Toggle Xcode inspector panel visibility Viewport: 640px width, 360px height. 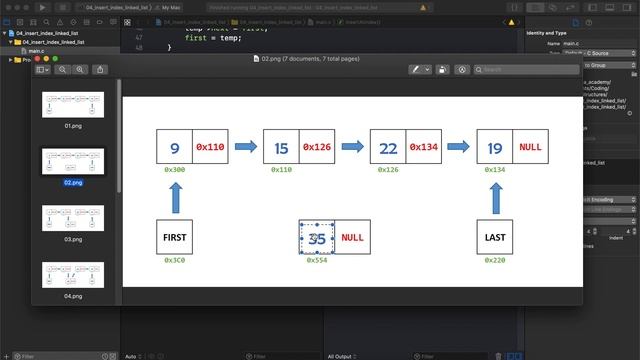click(627, 7)
